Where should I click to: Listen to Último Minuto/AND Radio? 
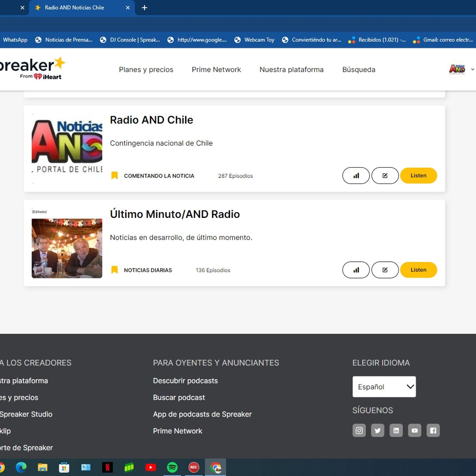(x=419, y=270)
